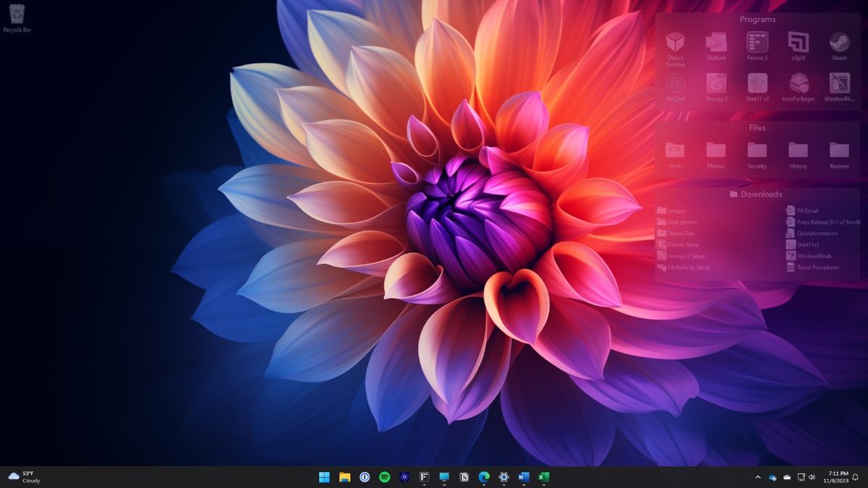This screenshot has height=488, width=868.
Task: Select the Fences 5 app icon
Action: [757, 45]
